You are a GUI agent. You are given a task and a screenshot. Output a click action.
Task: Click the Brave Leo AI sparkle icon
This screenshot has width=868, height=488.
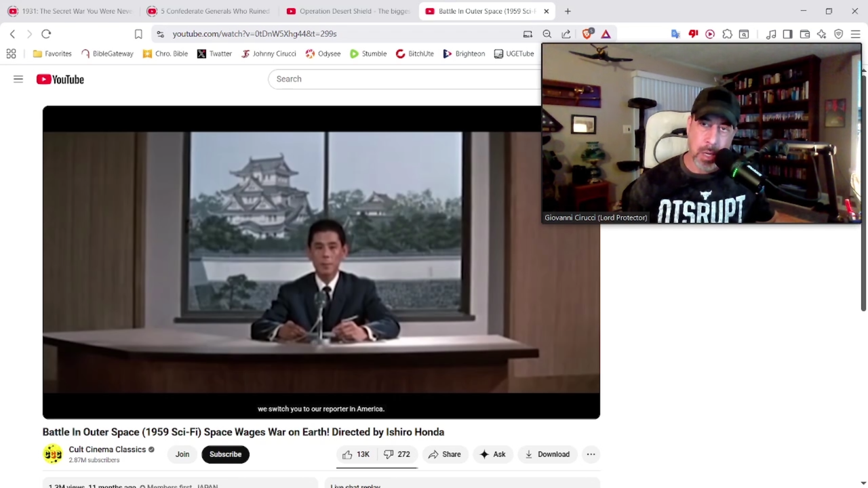point(821,34)
